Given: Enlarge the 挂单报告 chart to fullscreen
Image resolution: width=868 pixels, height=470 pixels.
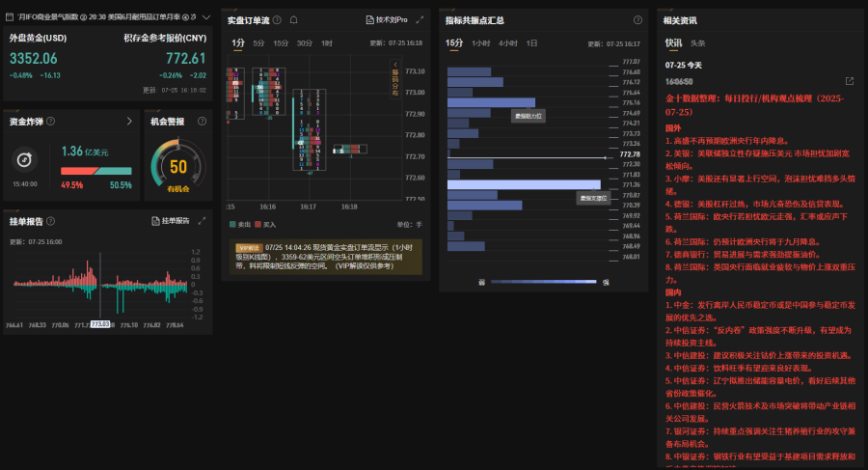Looking at the screenshot, I should point(203,221).
